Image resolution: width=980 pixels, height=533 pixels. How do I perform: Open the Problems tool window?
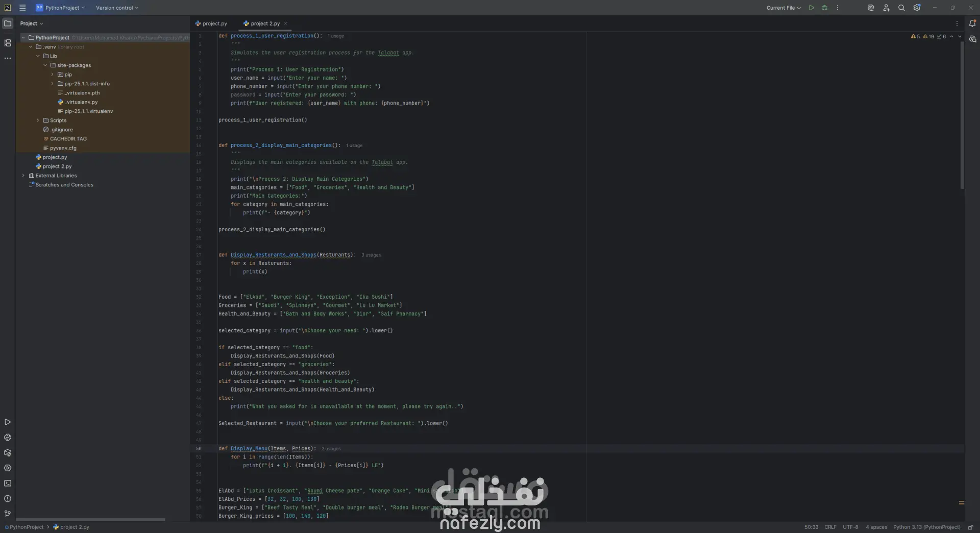8,499
